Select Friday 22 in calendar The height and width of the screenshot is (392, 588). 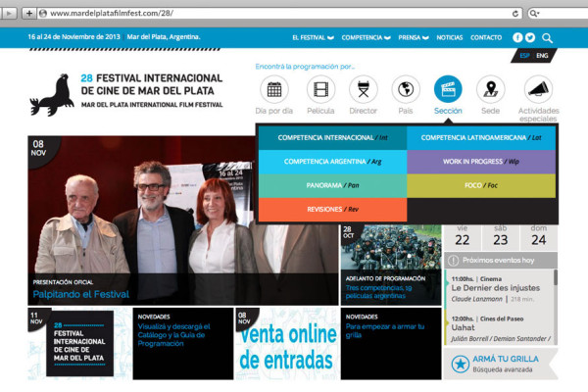(x=463, y=236)
